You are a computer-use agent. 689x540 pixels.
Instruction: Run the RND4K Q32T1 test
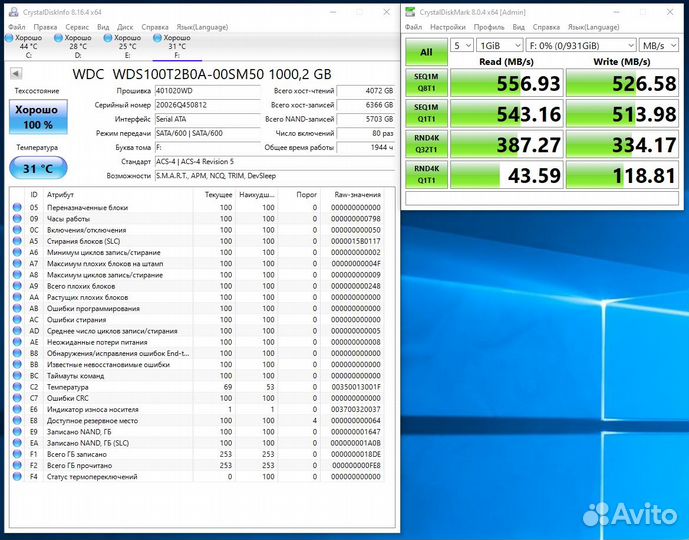pos(426,144)
